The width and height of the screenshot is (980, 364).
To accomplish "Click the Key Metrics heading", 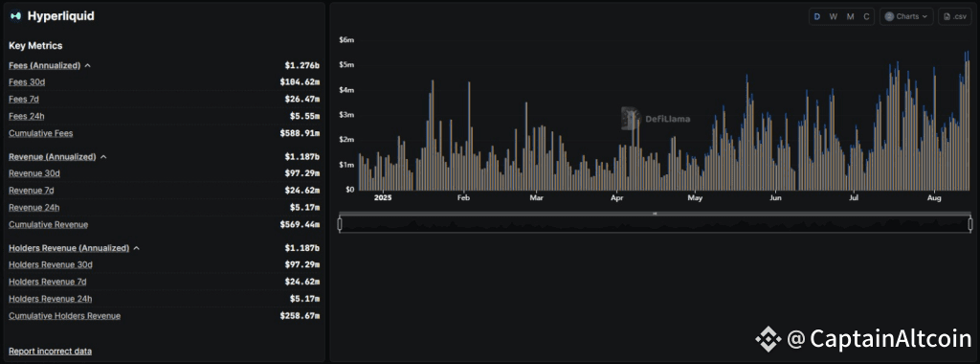I will tap(35, 46).
